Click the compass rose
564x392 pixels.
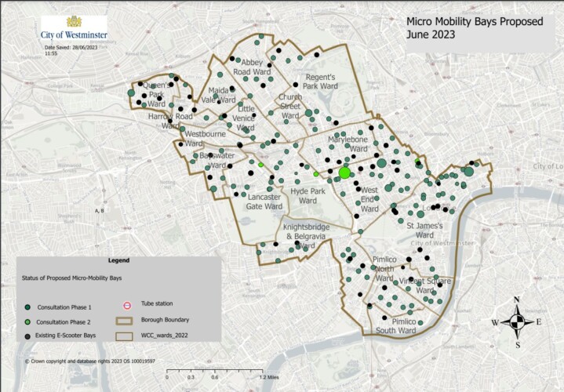coord(516,322)
